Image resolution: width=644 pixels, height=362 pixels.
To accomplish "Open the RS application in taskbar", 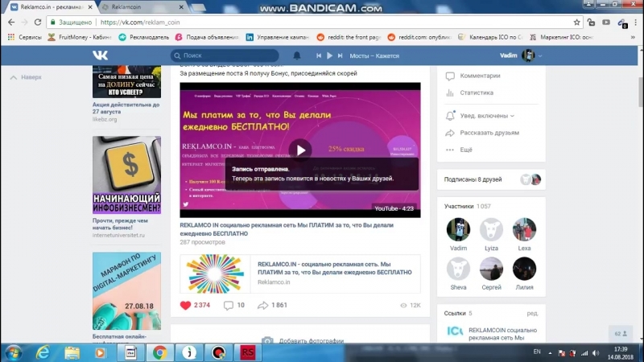I will pyautogui.click(x=247, y=352).
